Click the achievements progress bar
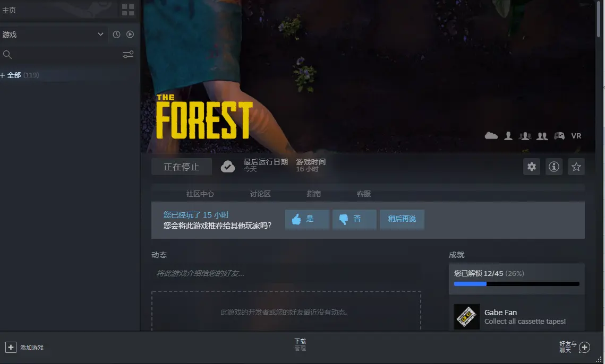 point(517,284)
